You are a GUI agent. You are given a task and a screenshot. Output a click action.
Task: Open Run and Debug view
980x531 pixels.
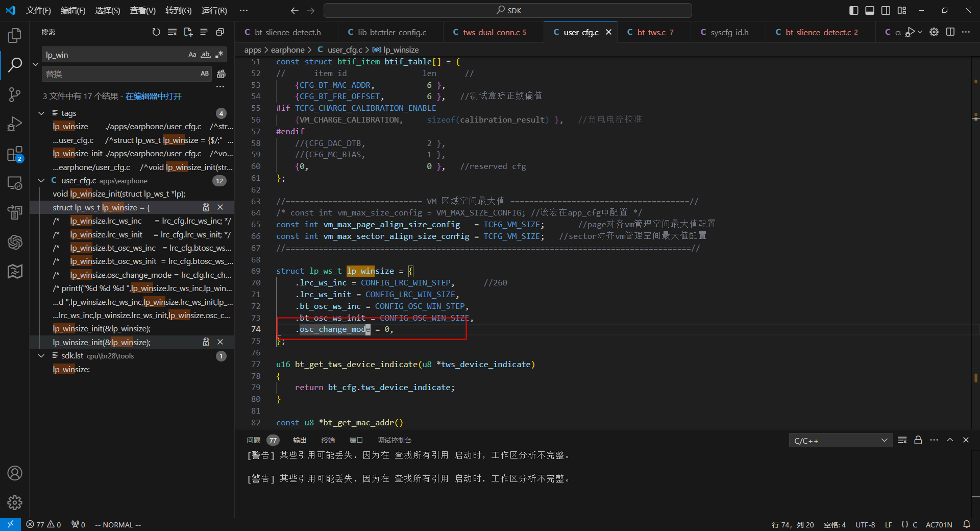pos(15,124)
